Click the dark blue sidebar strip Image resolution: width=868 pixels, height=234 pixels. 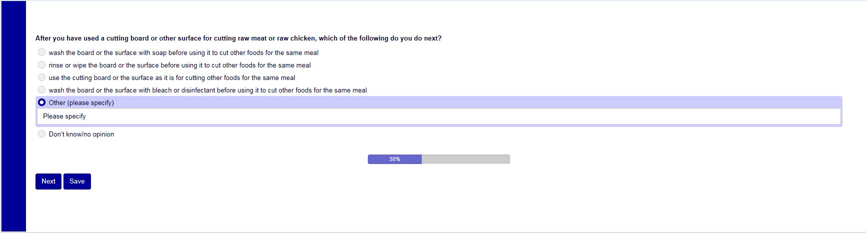(13, 116)
